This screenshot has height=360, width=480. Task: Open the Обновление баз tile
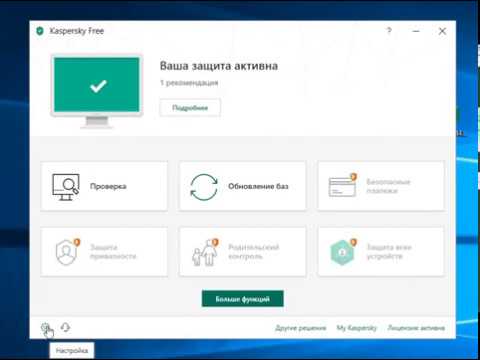coord(242,186)
